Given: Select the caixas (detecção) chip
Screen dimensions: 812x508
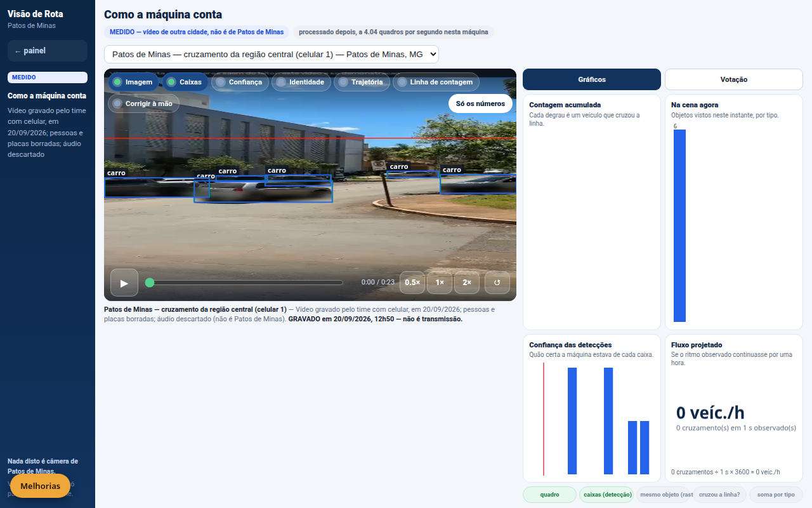Looking at the screenshot, I should tap(606, 495).
